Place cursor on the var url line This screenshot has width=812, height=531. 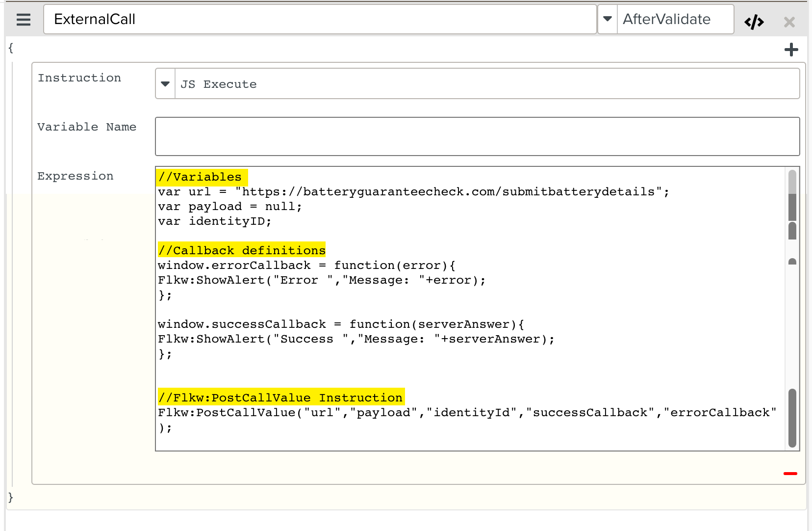(x=413, y=192)
